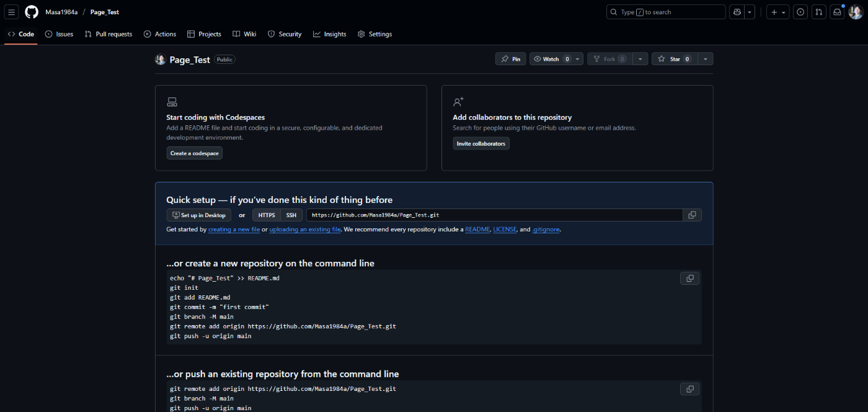Screen dimensions: 868x412
Task: Click the Codespaces computer icon
Action: click(x=172, y=102)
